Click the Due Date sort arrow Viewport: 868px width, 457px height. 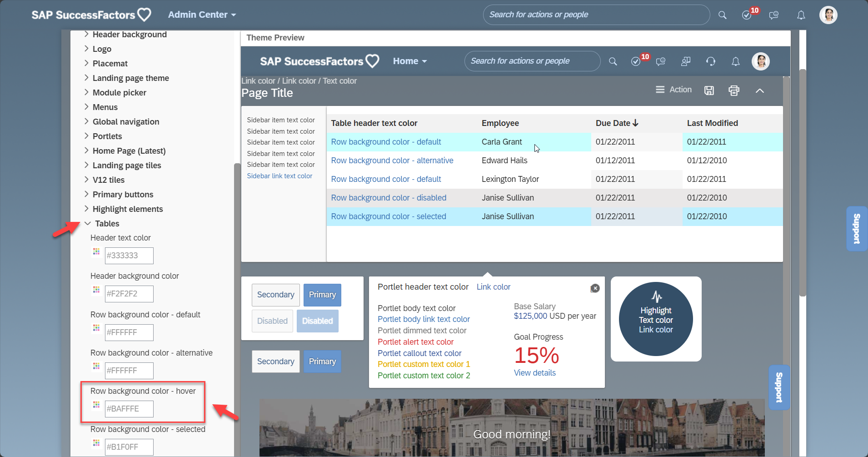[x=635, y=123]
